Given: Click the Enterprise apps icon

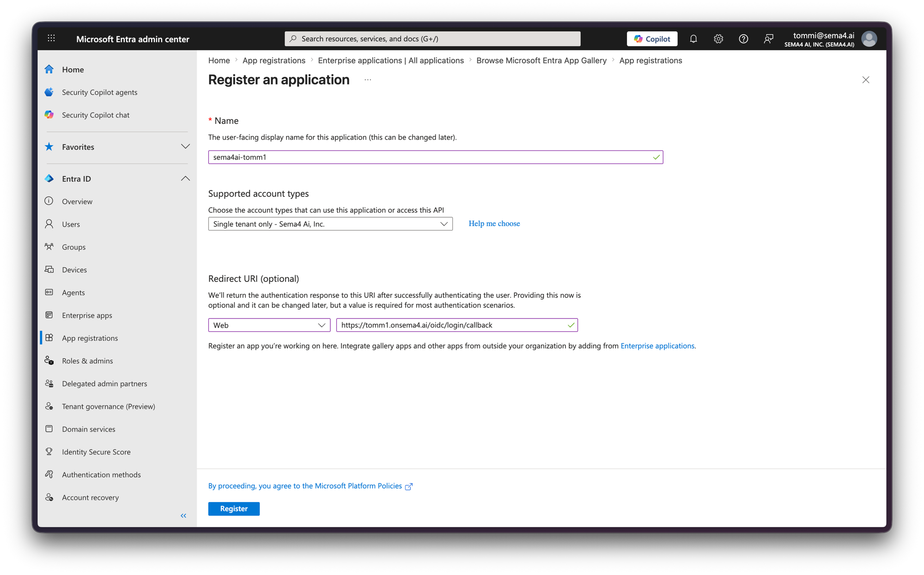Looking at the screenshot, I should tap(49, 315).
